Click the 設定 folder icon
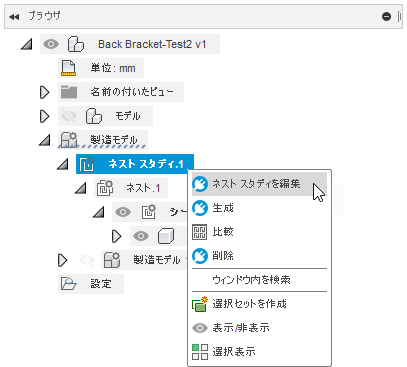Image resolution: width=407 pixels, height=367 pixels. 69,284
